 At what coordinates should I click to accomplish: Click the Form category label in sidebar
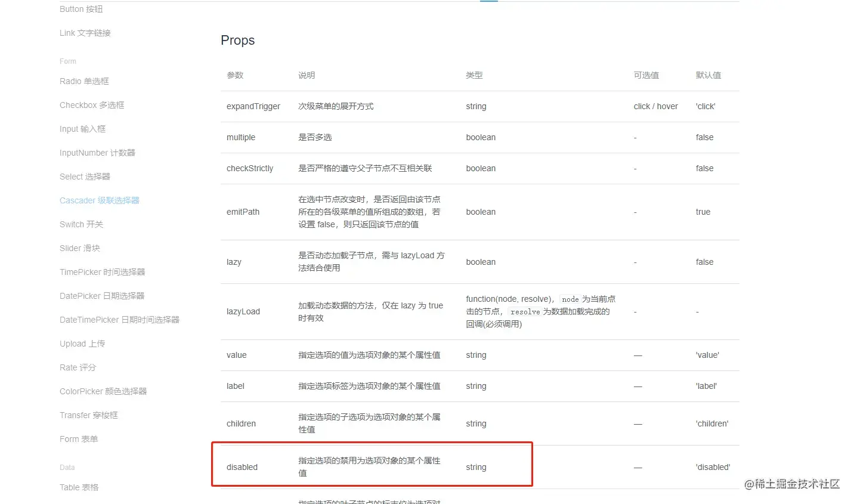pyautogui.click(x=68, y=61)
